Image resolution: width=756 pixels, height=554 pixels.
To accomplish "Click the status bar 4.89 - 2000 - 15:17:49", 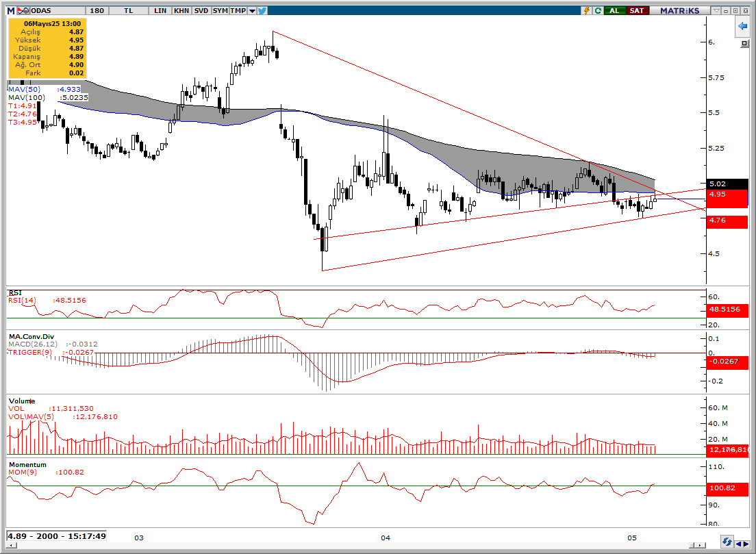I will click(56, 536).
